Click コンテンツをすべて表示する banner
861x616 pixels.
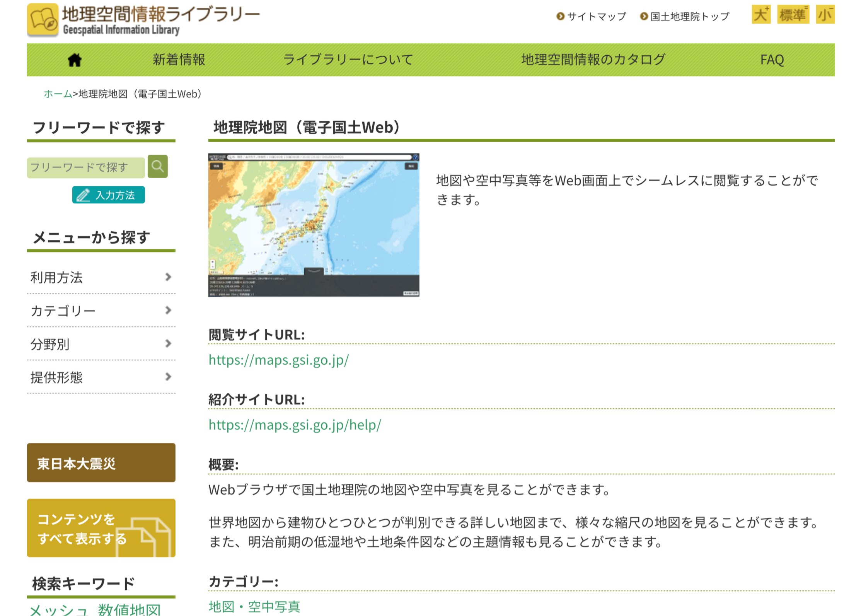tap(101, 528)
